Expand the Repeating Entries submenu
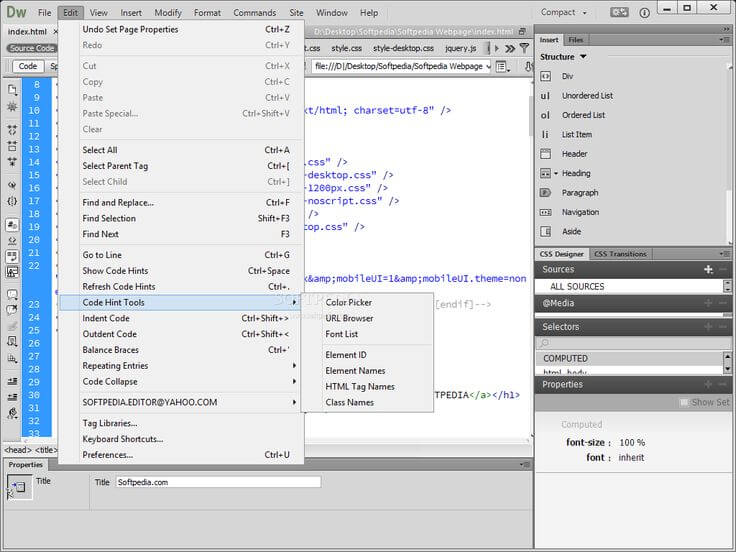The height and width of the screenshot is (552, 736). click(294, 366)
